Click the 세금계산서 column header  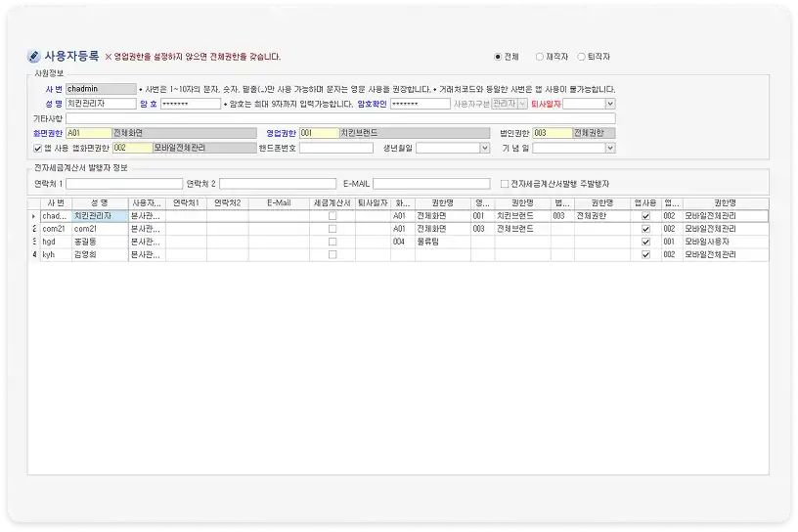coord(332,203)
